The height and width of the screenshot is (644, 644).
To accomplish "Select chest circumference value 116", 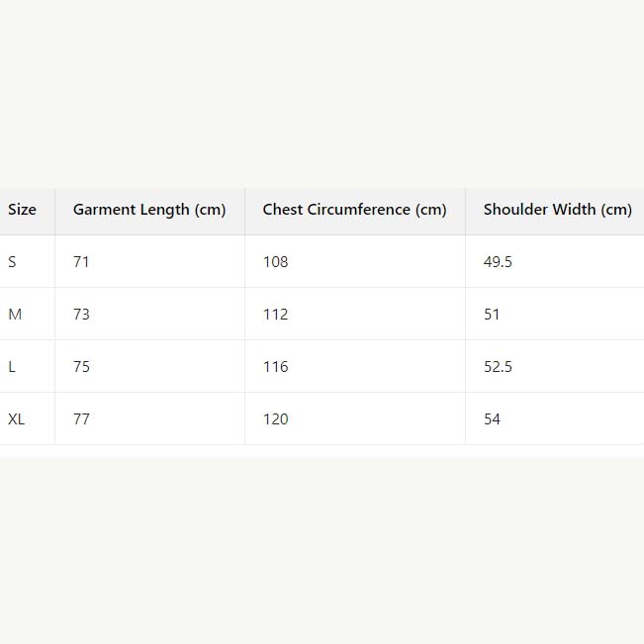I will click(275, 367).
